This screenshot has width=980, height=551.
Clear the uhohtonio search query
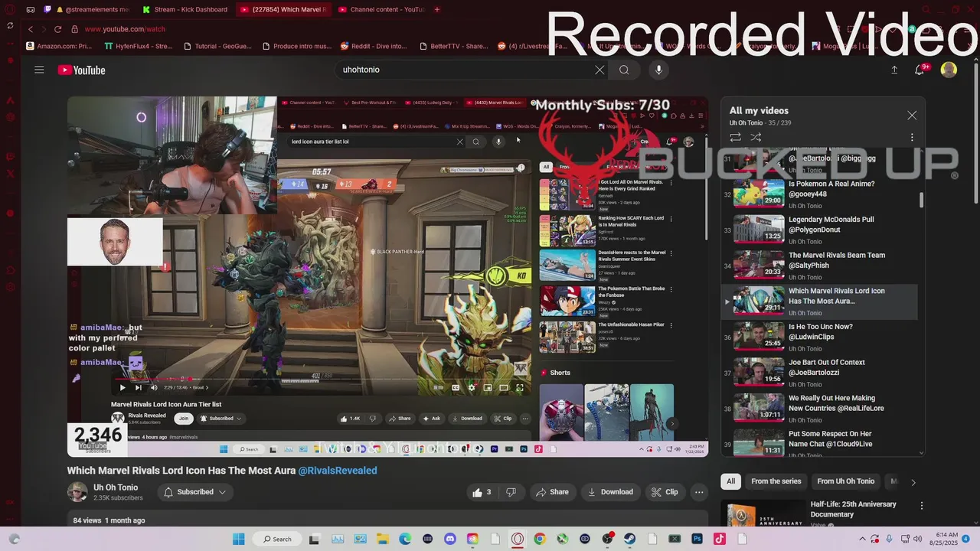(599, 70)
